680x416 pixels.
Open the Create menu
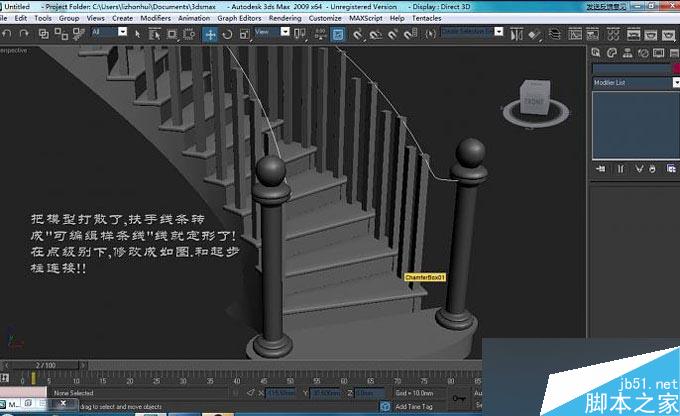pos(122,18)
